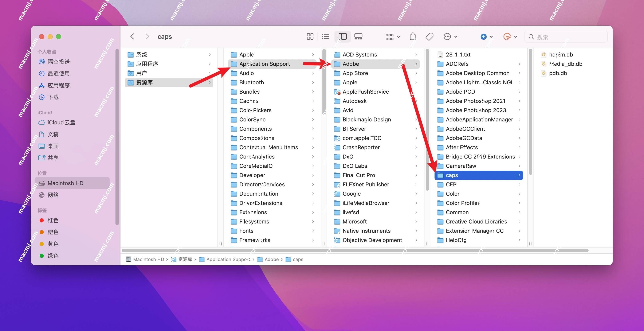
Task: Open the blue compass toolbar dropdown
Action: click(486, 36)
